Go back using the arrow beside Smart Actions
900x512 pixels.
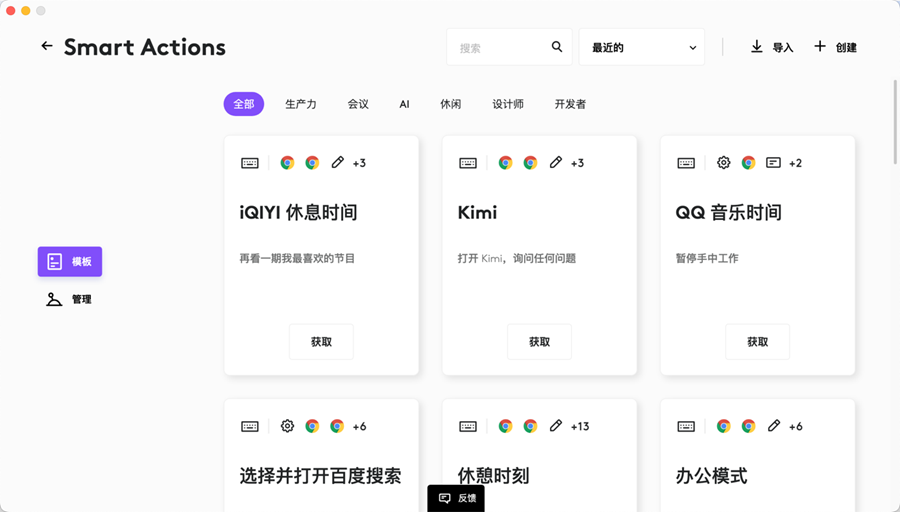tap(47, 46)
